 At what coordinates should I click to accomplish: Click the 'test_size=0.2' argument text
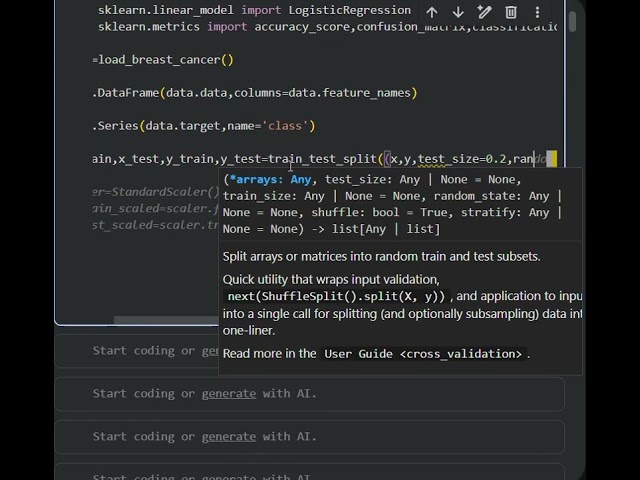(x=462, y=159)
